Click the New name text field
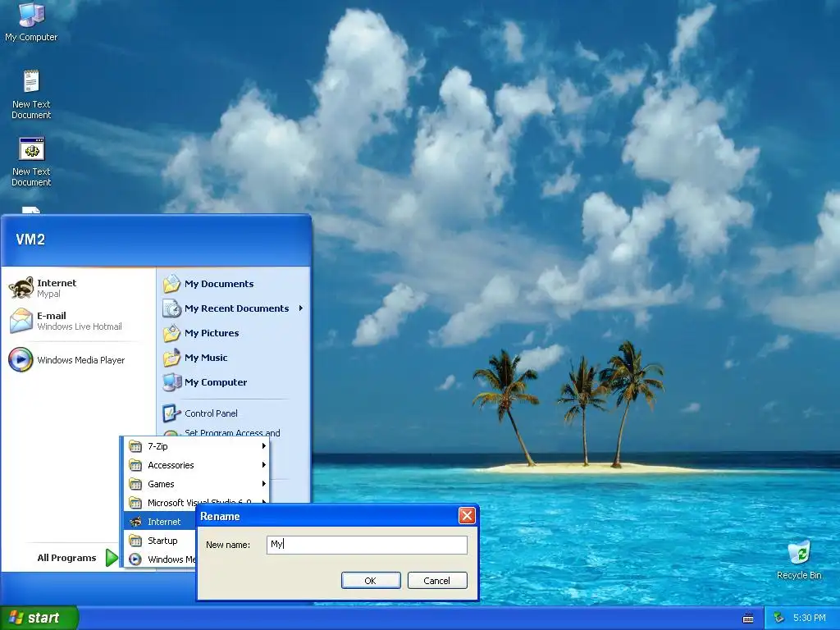 (367, 545)
